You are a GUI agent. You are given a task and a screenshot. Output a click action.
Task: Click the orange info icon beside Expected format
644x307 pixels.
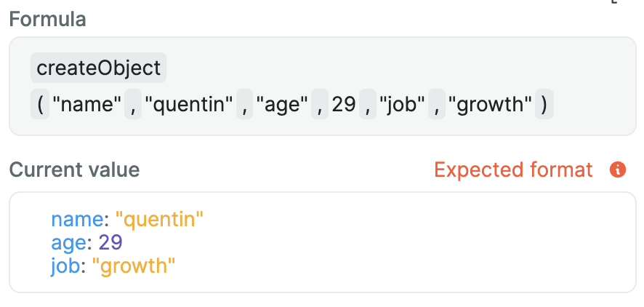(x=617, y=170)
